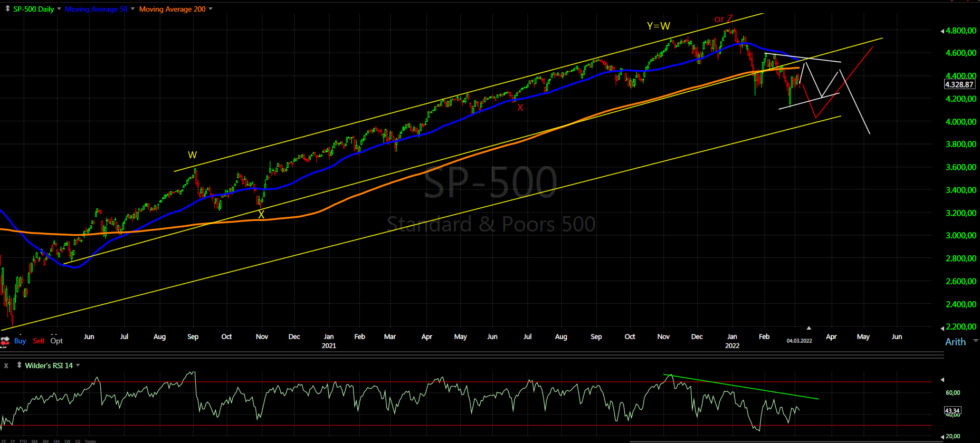Select the 1Y time range
The height and width of the screenshot is (443, 980).
point(13,441)
